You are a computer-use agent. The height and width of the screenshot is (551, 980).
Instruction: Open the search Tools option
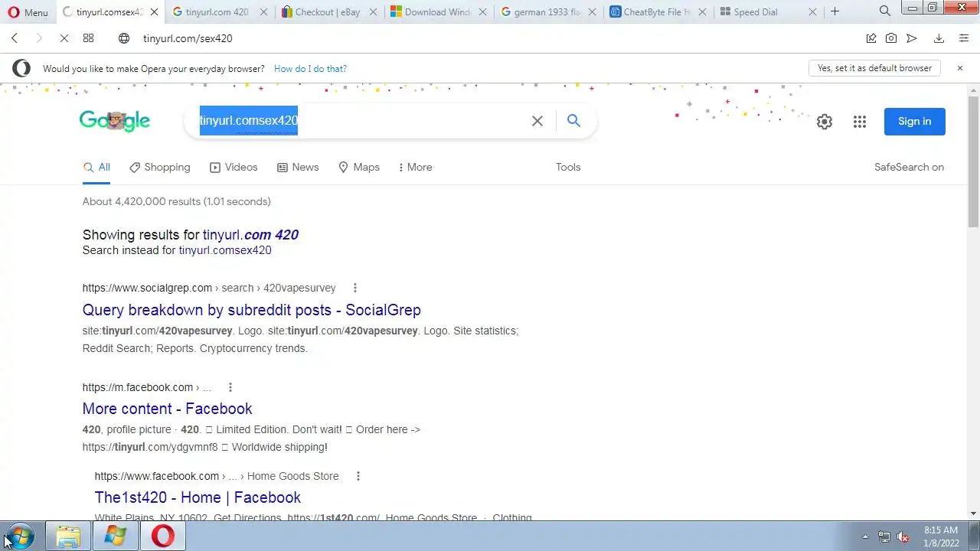[x=568, y=168]
